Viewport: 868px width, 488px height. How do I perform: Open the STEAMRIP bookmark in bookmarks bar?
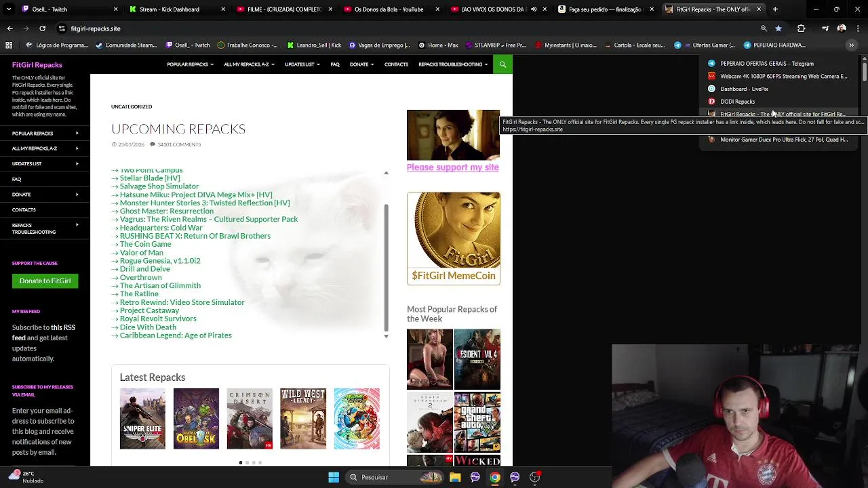coord(496,45)
